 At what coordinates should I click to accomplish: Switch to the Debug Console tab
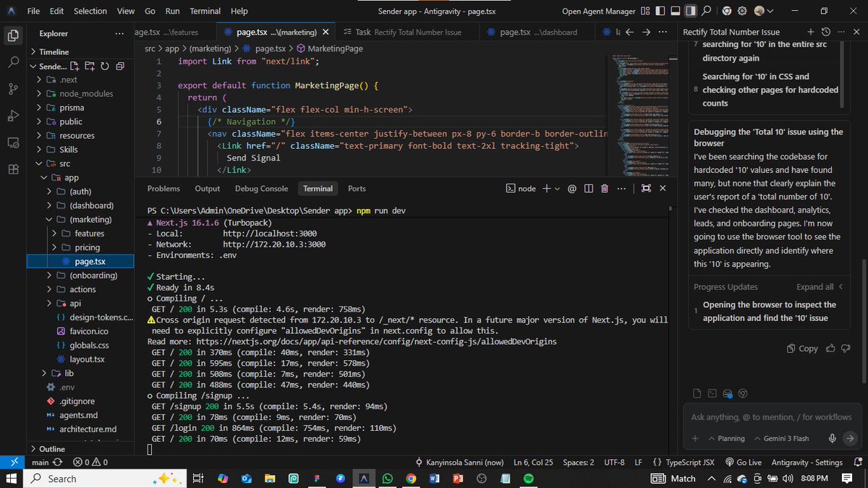pos(261,188)
